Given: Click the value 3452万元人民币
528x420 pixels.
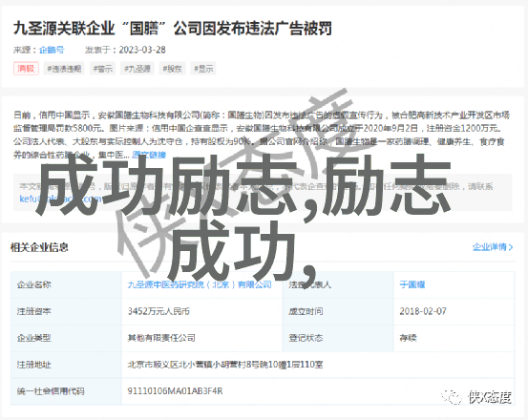Looking at the screenshot, I should click(158, 311).
